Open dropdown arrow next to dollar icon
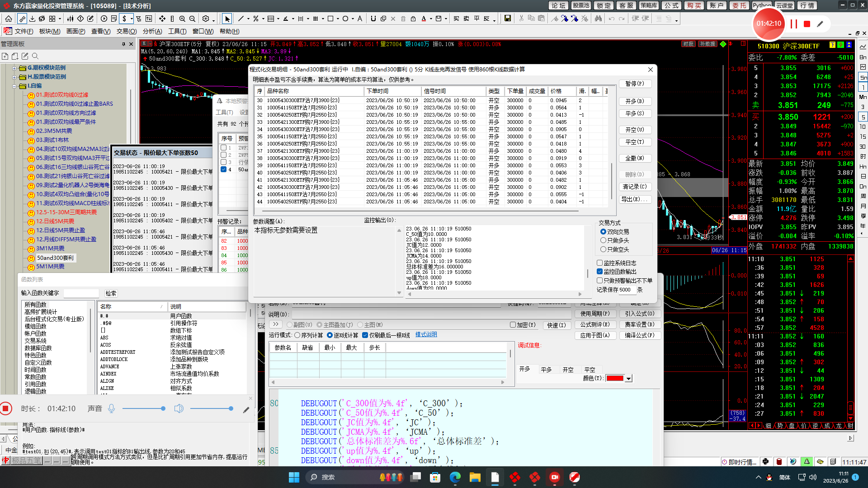Screen dimensions: 868x488 tap(131, 19)
